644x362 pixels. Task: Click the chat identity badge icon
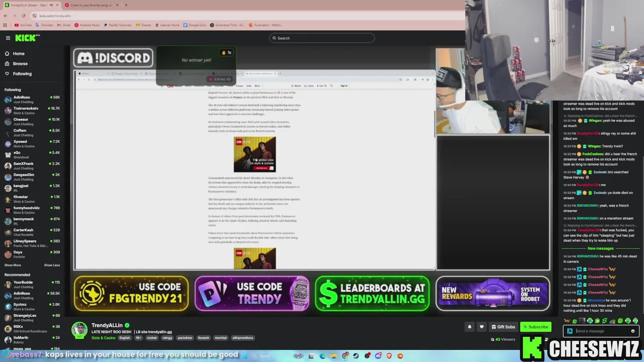point(570,331)
